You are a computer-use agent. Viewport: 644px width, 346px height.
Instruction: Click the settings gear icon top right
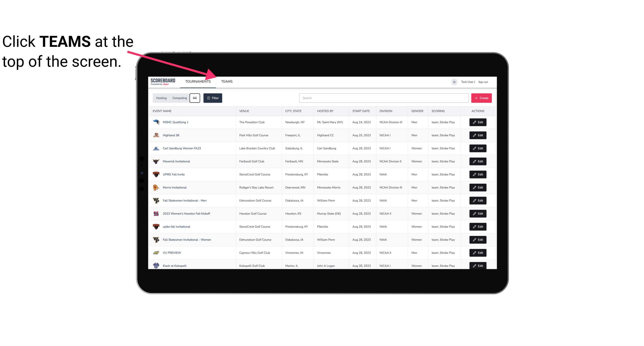453,81
